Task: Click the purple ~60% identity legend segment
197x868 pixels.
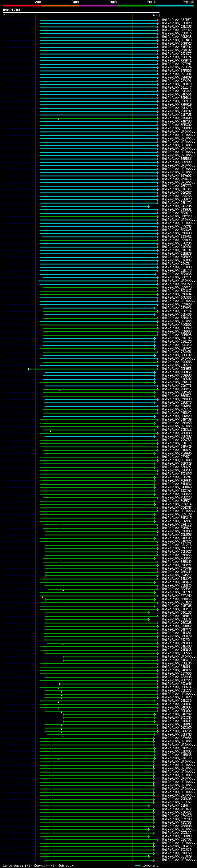Action: pyautogui.click(x=99, y=6)
